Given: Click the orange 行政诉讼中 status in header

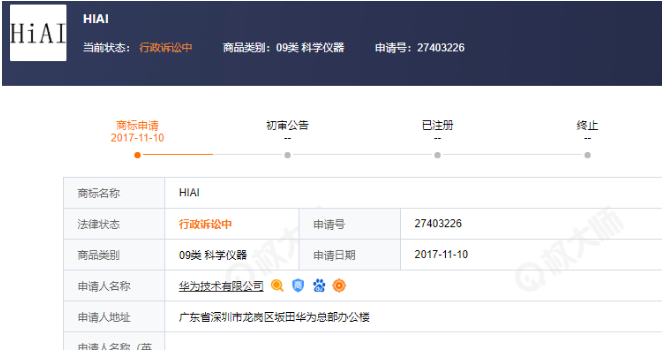Looking at the screenshot, I should (x=166, y=48).
